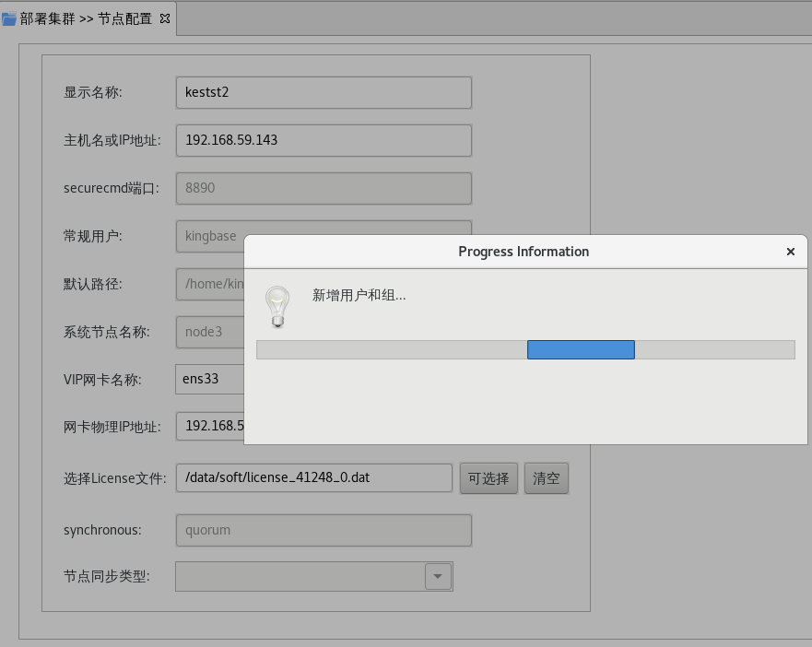812x647 pixels.
Task: Click the folder icon on the tab
Action: tap(9, 18)
